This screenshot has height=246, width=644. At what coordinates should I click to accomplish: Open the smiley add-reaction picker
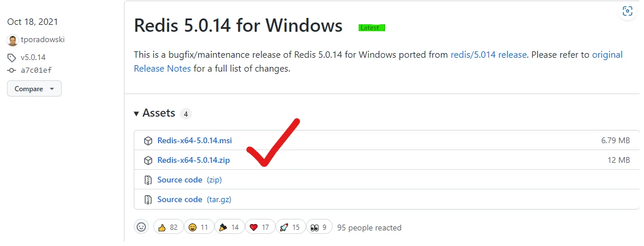coord(141,227)
